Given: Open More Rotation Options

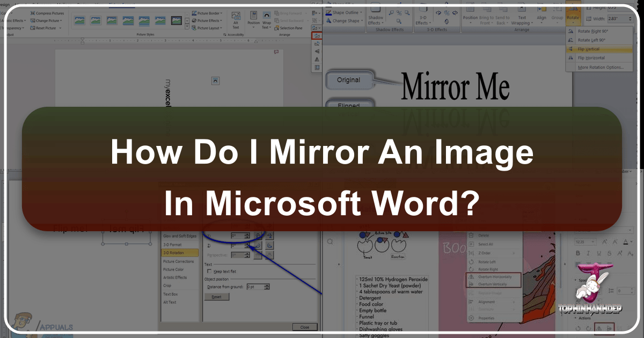Looking at the screenshot, I should coord(599,67).
